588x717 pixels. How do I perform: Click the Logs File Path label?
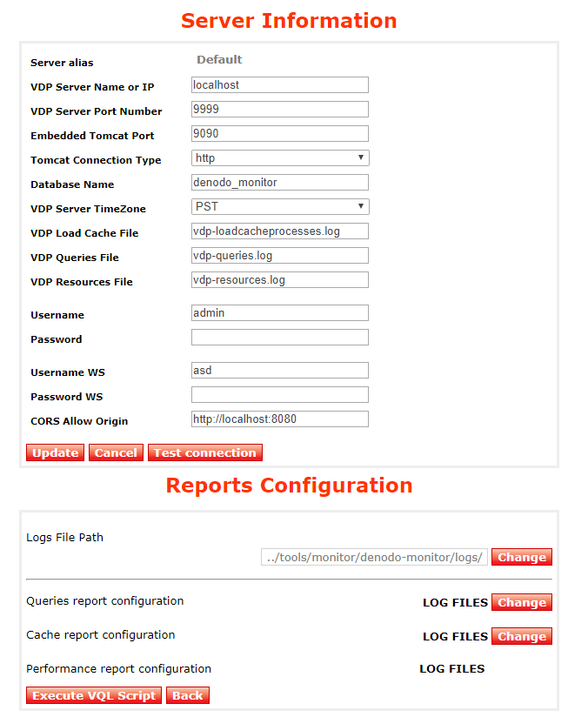tap(65, 537)
